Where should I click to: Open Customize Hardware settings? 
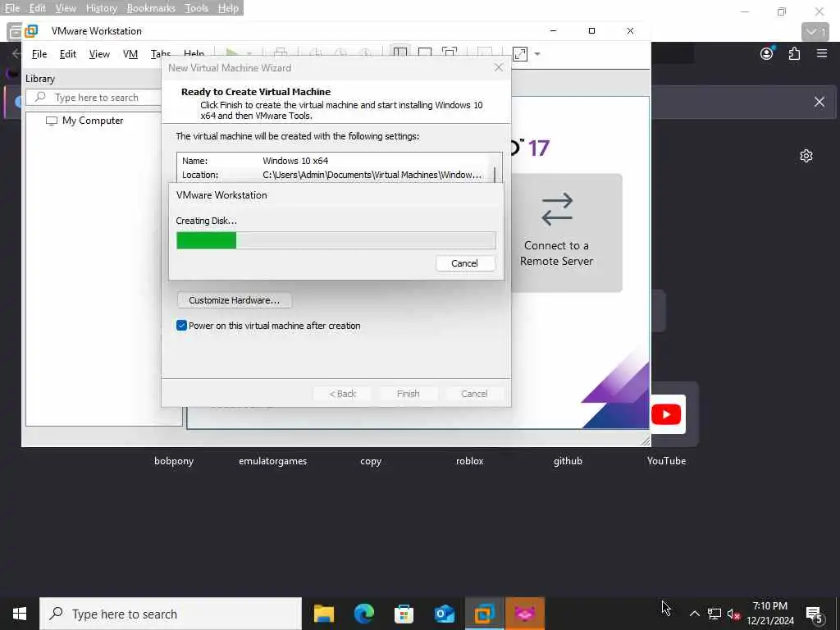coord(234,300)
